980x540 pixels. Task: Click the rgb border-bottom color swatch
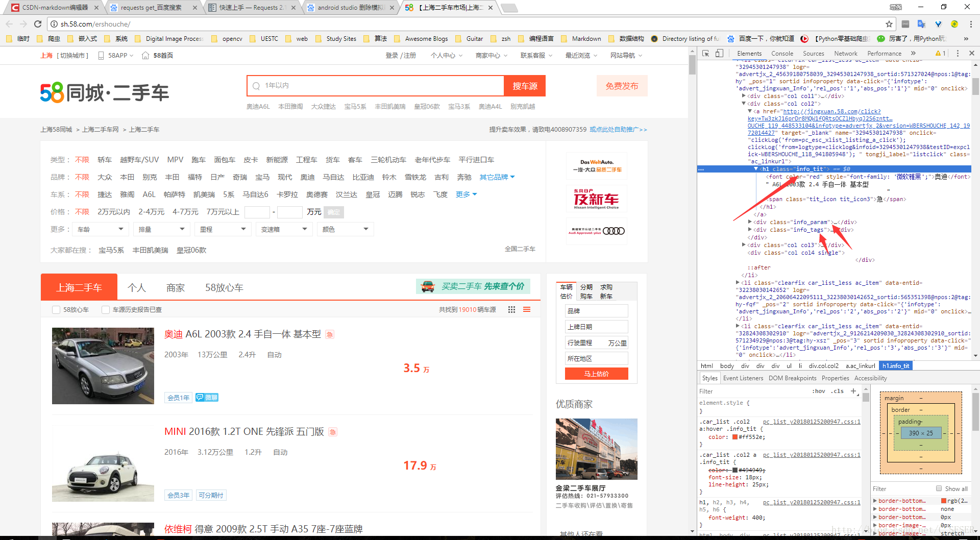(944, 501)
